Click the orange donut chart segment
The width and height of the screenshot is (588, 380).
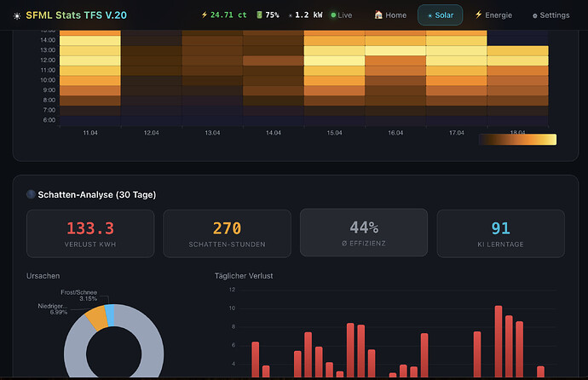(97, 318)
